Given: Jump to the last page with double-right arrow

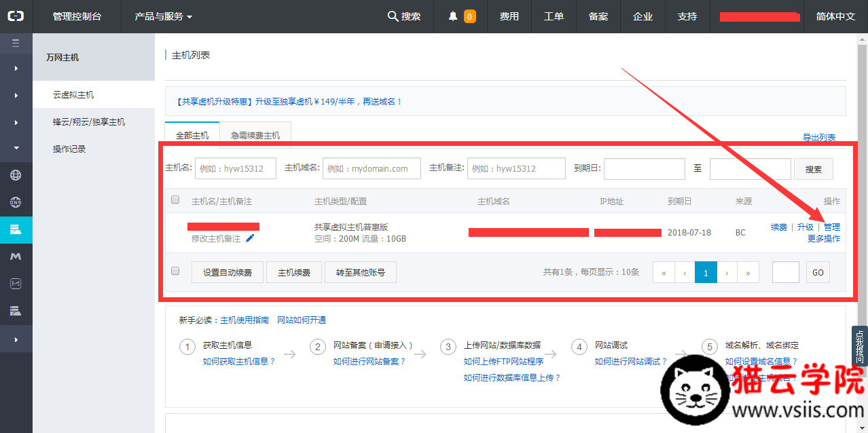Looking at the screenshot, I should (748, 273).
